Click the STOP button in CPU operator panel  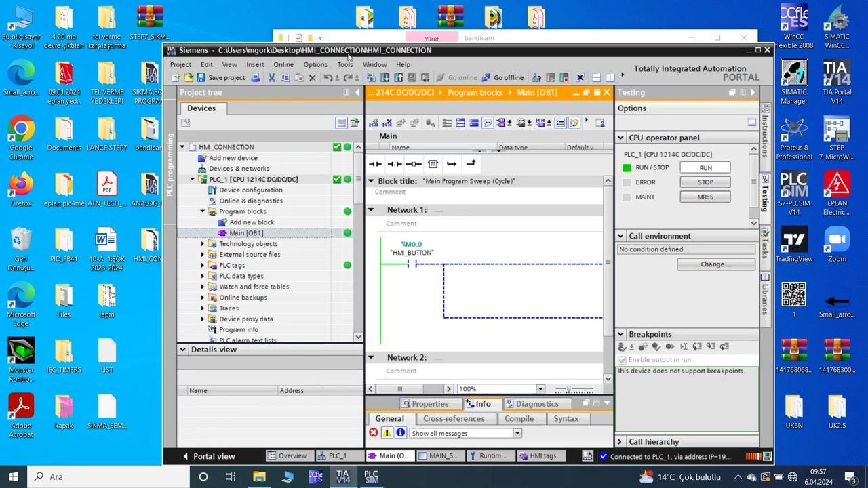(x=705, y=182)
